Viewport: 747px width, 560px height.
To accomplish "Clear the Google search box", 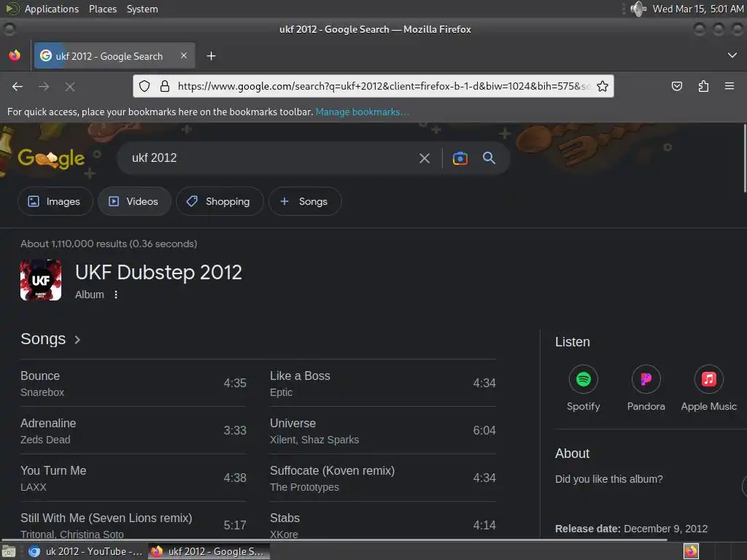I will [424, 158].
